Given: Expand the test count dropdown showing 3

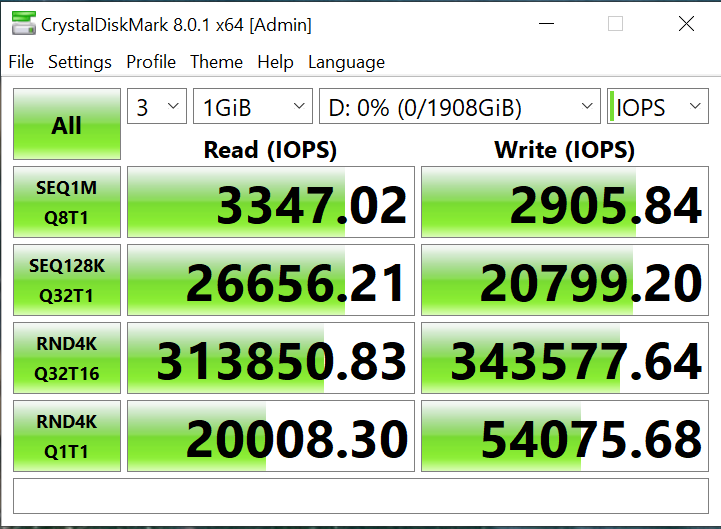Looking at the screenshot, I should (157, 106).
